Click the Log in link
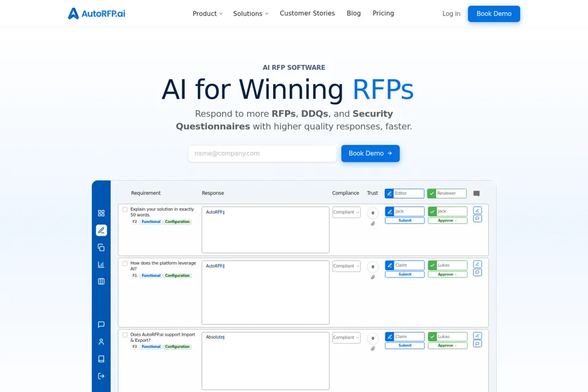Screen dimensions: 588x392 click(x=451, y=14)
